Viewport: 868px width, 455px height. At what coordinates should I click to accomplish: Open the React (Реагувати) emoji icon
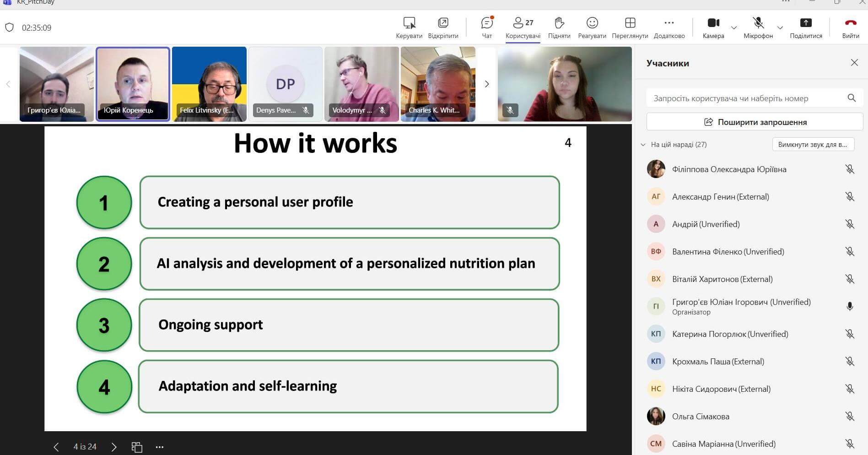pos(592,23)
